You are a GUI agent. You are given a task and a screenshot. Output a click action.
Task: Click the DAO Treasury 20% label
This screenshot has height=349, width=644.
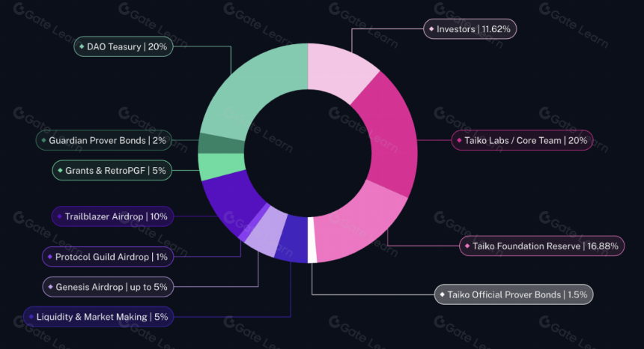(124, 46)
